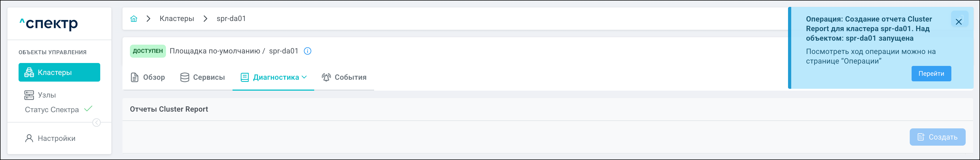980x160 pixels.
Task: Click the Создать report button
Action: (x=937, y=137)
